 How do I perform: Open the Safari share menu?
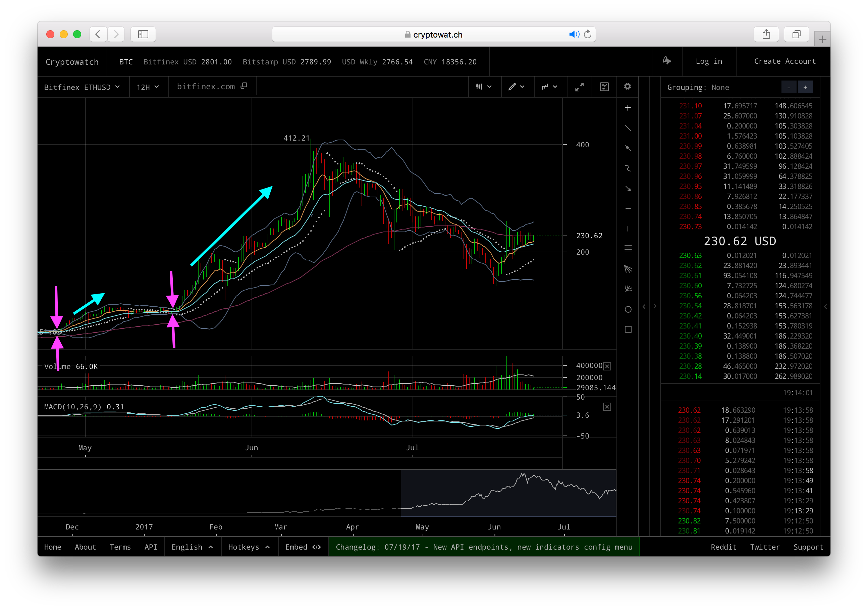(766, 35)
